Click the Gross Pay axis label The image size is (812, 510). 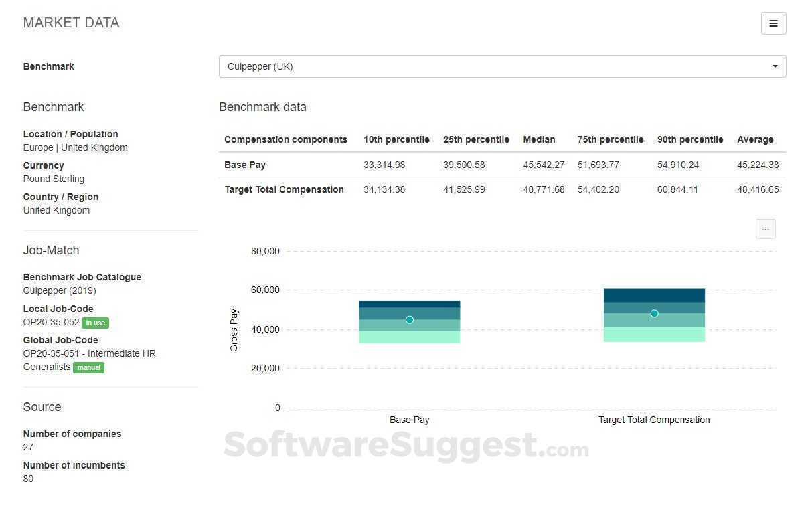pos(234,329)
